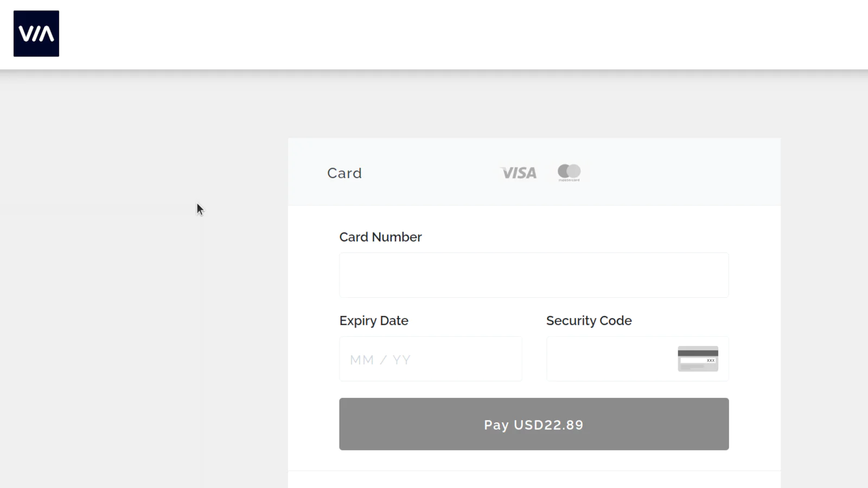Viewport: 868px width, 488px height.
Task: Click the Mastercard brand icon
Action: [569, 172]
